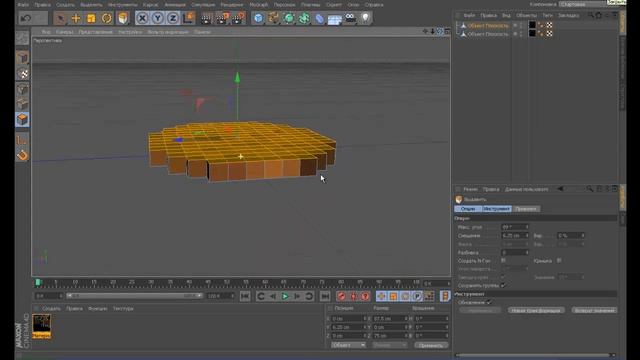
Task: Open the Создать menu in menu bar
Action: (x=65, y=5)
